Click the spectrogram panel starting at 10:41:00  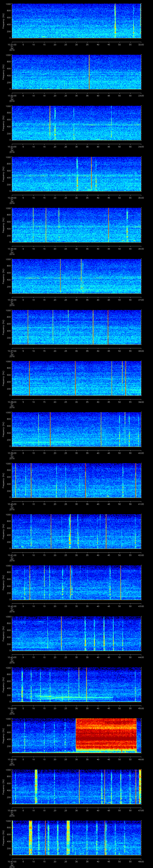point(76,531)
